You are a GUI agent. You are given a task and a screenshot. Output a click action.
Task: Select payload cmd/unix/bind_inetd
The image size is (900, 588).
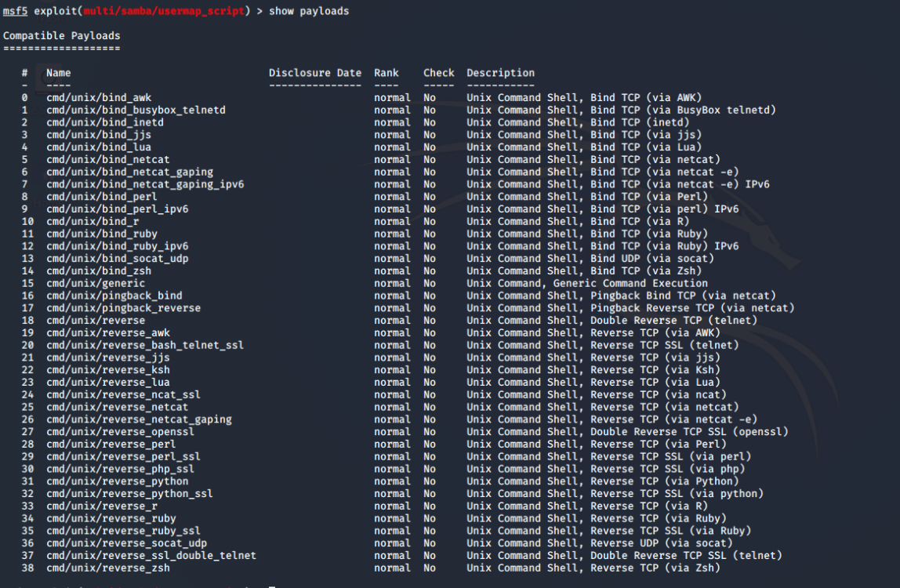pyautogui.click(x=105, y=122)
